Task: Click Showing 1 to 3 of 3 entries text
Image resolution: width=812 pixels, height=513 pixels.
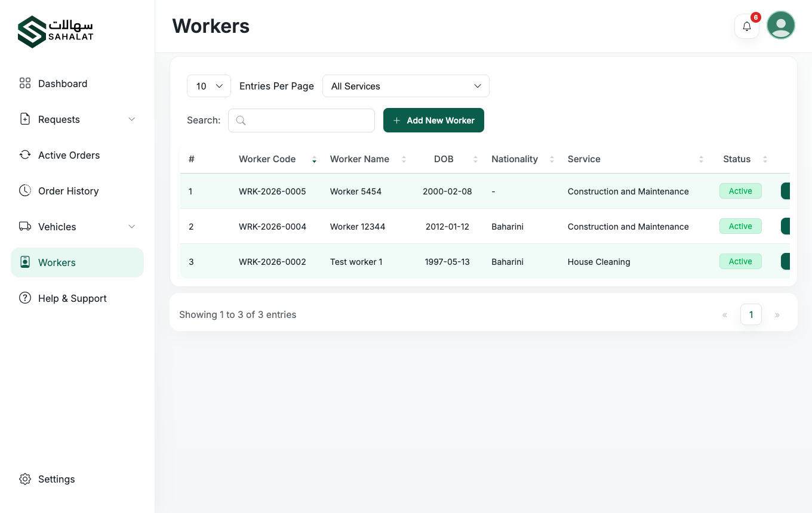Action: pos(238,314)
